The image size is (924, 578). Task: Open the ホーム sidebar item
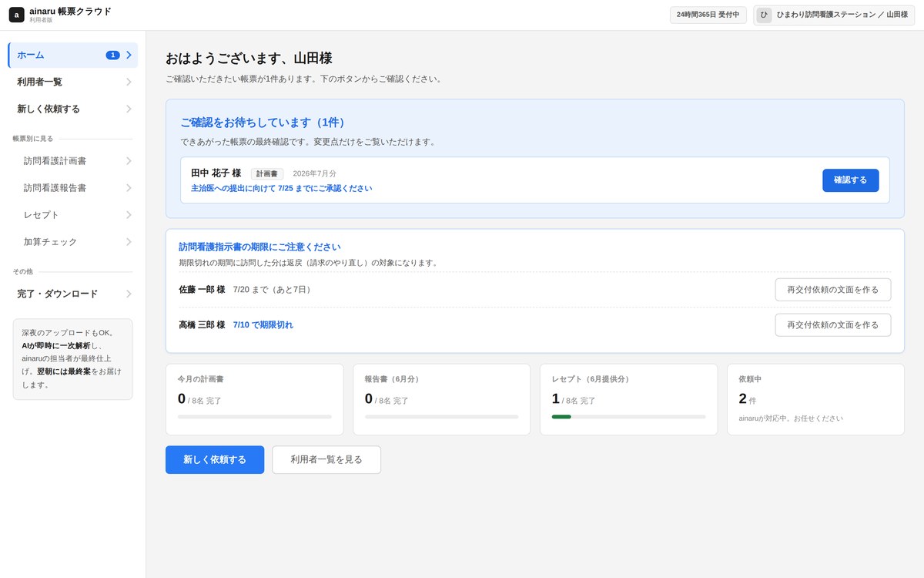(x=73, y=55)
